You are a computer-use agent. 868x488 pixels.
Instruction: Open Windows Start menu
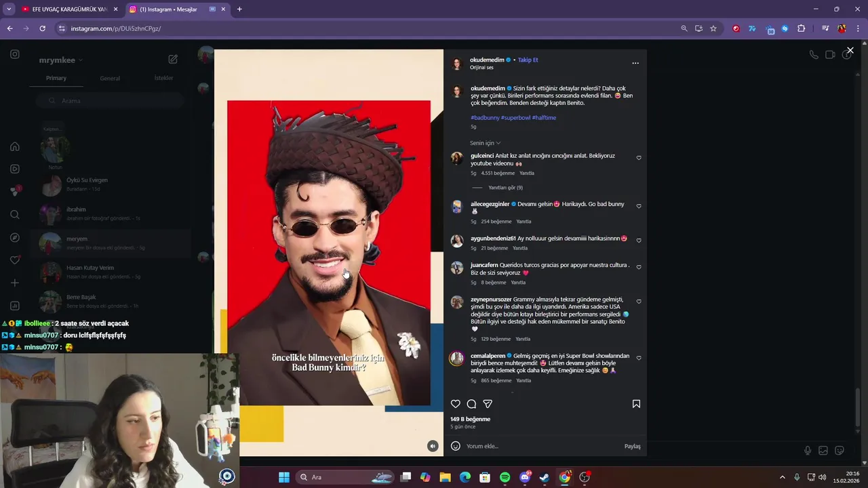(x=284, y=477)
